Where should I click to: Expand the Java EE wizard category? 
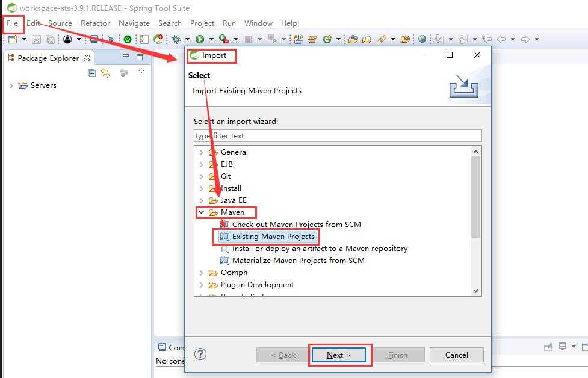[202, 200]
